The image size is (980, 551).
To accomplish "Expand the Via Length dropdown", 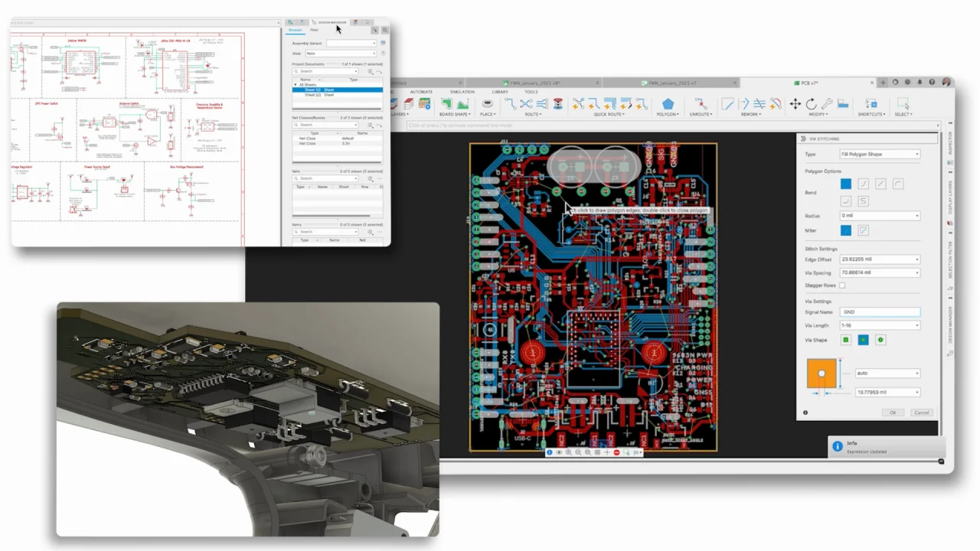I will (x=880, y=325).
